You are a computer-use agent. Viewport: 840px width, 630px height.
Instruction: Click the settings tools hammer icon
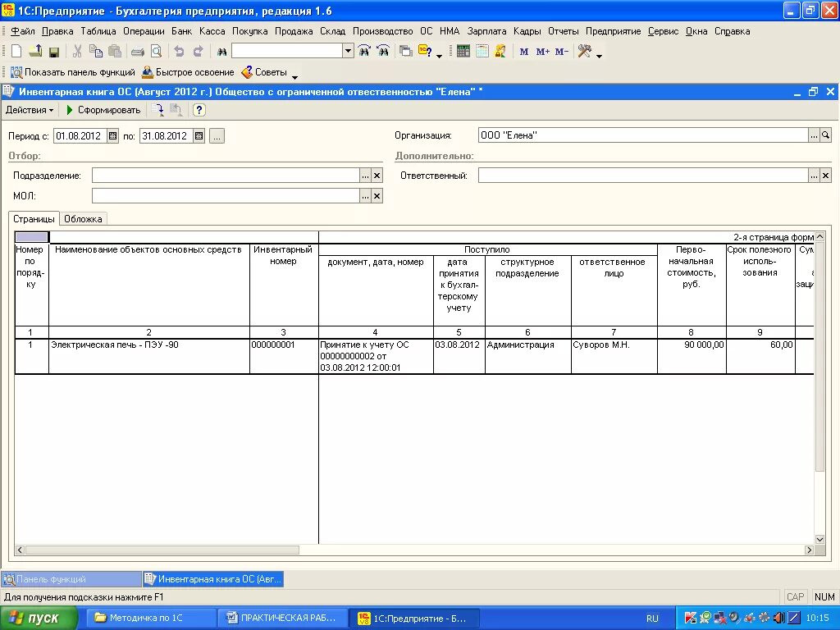click(584, 52)
